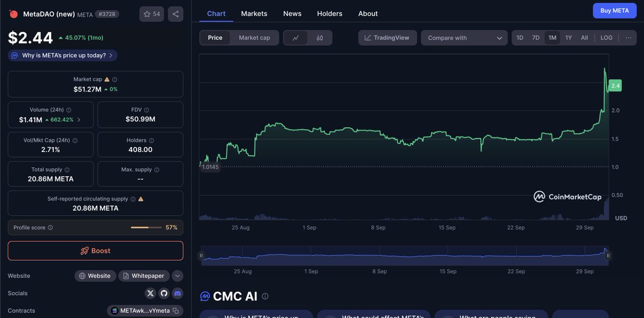The height and width of the screenshot is (318, 644).
Task: Open the Compare with dropdown
Action: pyautogui.click(x=464, y=38)
